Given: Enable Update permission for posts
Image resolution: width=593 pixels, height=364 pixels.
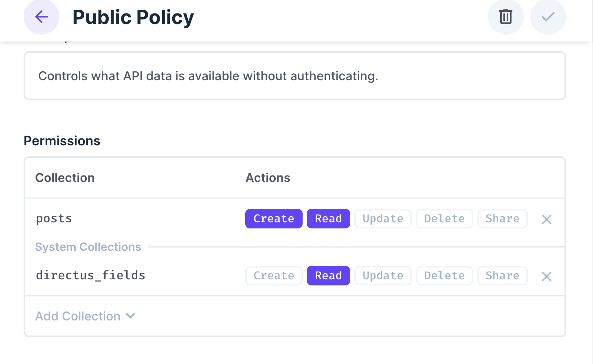Looking at the screenshot, I should (x=383, y=219).
